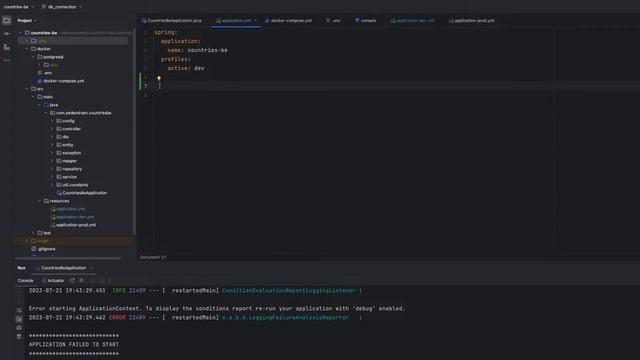Click the .gitignore file icon in tree
The height and width of the screenshot is (360, 640).
point(33,249)
